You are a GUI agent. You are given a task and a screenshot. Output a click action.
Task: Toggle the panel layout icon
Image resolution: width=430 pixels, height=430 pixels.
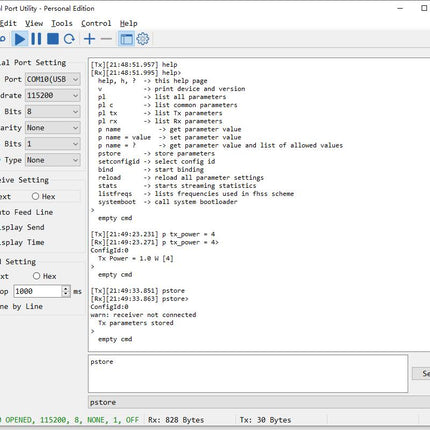pyautogui.click(x=126, y=39)
